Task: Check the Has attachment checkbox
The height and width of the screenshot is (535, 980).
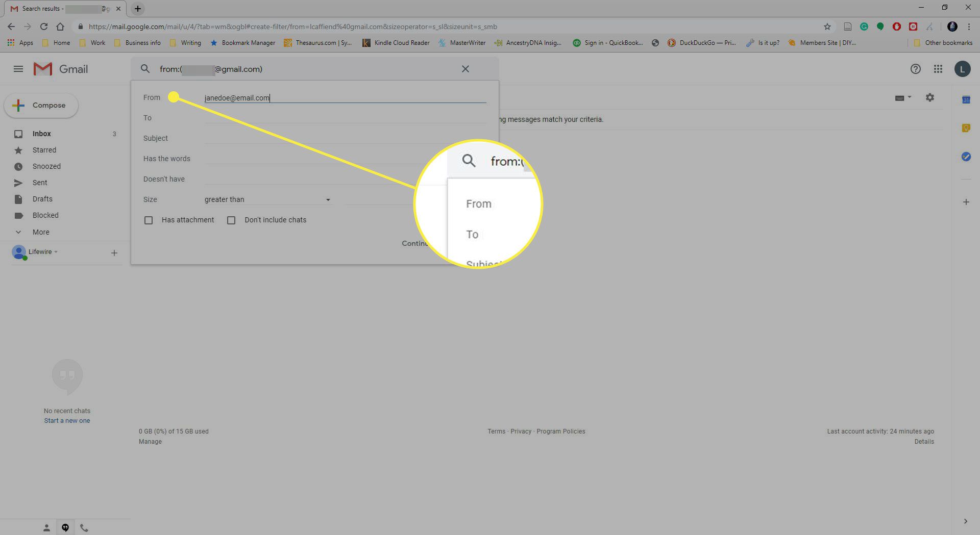Action: click(x=149, y=220)
